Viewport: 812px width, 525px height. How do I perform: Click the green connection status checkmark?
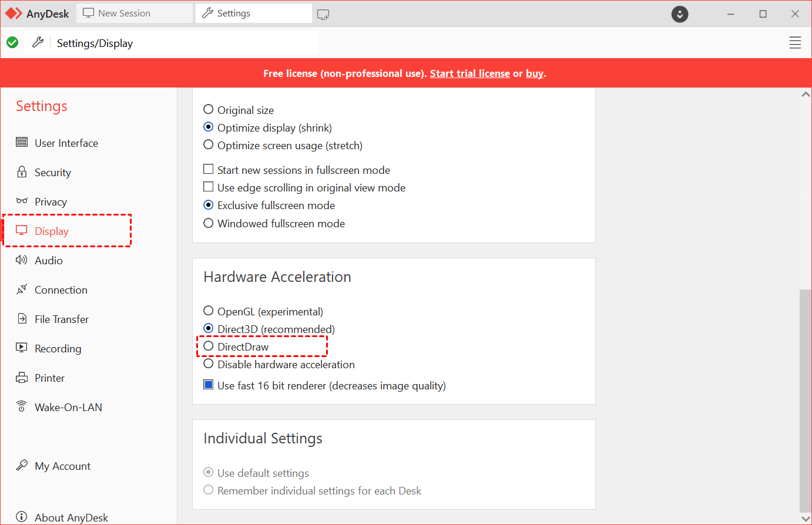(x=12, y=42)
